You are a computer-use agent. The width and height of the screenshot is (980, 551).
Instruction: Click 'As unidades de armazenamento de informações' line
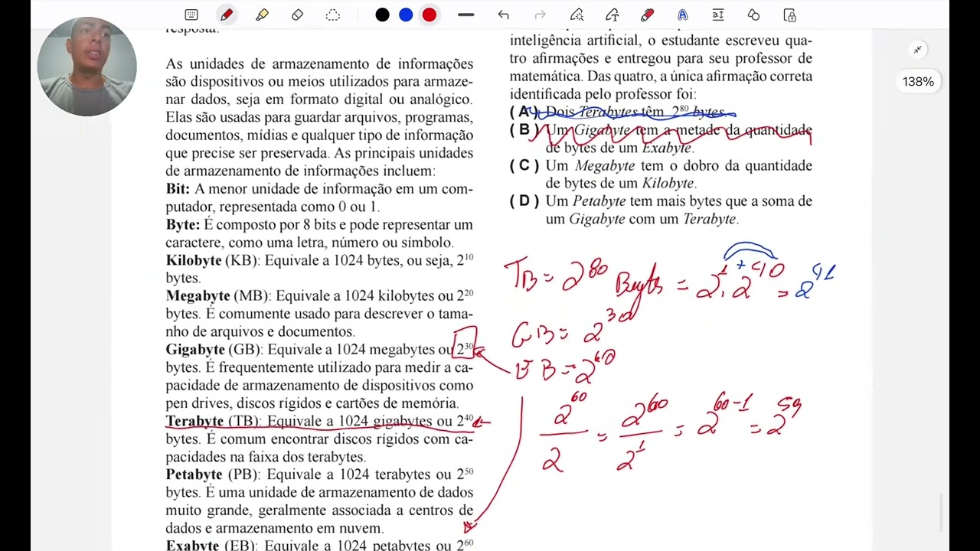319,64
